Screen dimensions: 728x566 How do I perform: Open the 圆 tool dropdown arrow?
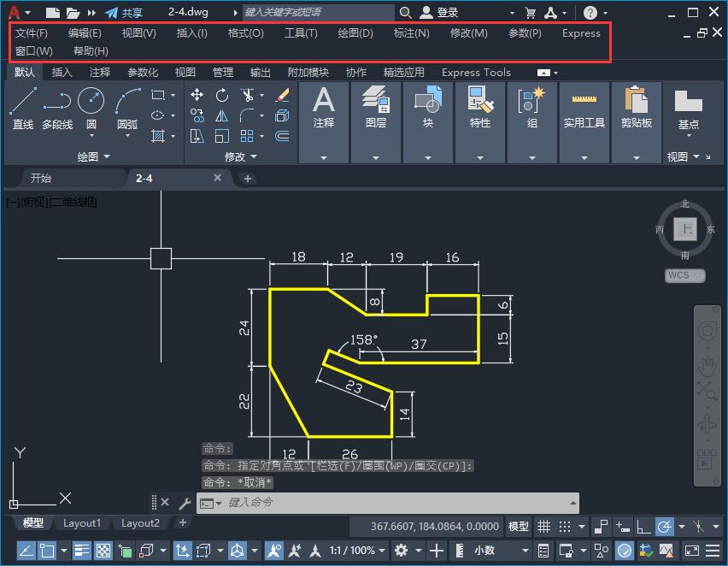click(91, 135)
